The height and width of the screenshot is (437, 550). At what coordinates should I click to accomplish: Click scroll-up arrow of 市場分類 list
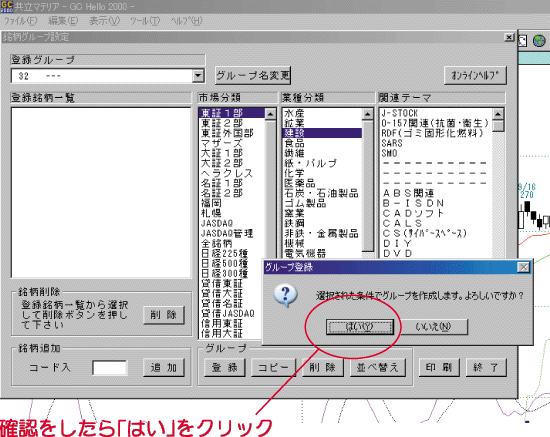[270, 114]
